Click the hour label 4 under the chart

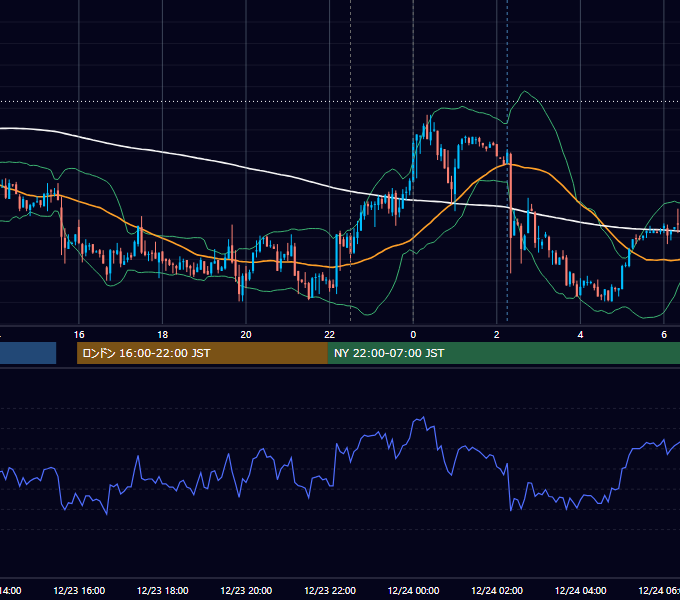click(x=580, y=335)
